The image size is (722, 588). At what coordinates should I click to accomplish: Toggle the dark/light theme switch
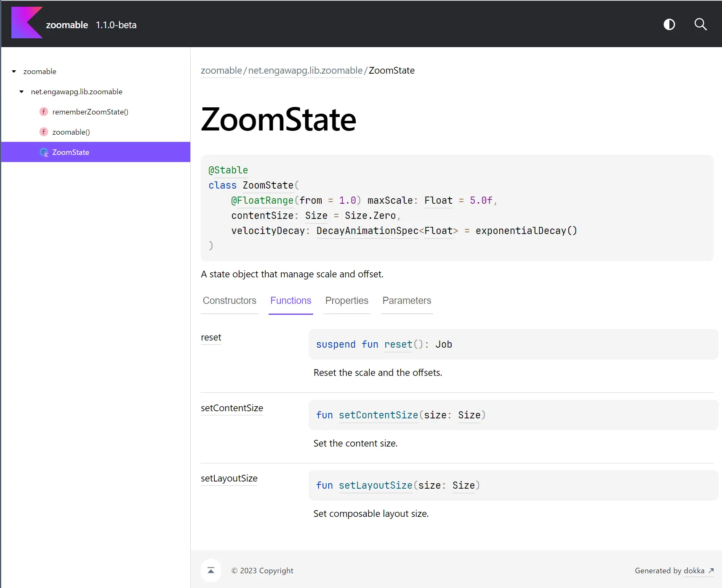pyautogui.click(x=669, y=25)
